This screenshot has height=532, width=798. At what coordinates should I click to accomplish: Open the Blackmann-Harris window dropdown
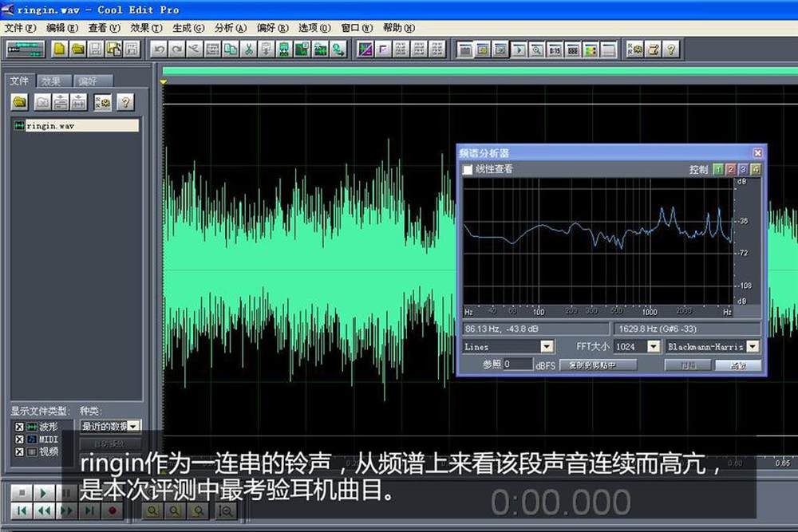click(x=753, y=346)
